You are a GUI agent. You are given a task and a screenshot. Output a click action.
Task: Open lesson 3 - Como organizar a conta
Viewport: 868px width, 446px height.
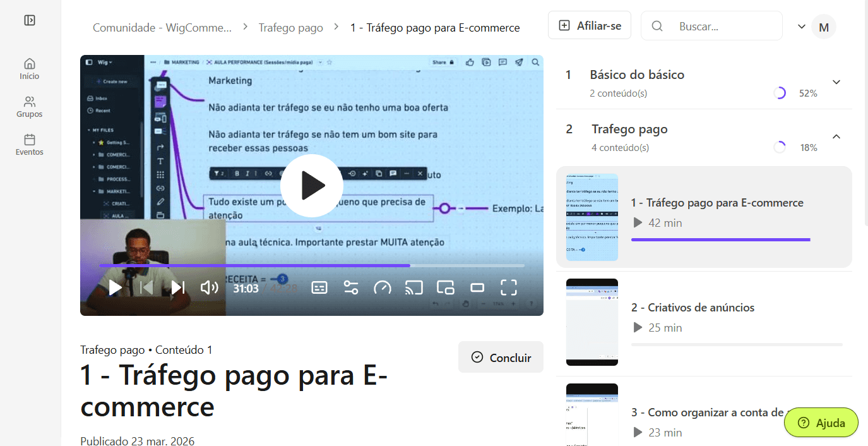708,413
